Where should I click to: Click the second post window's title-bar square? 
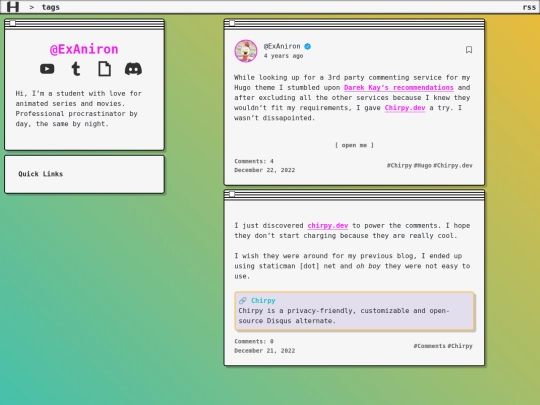point(232,194)
